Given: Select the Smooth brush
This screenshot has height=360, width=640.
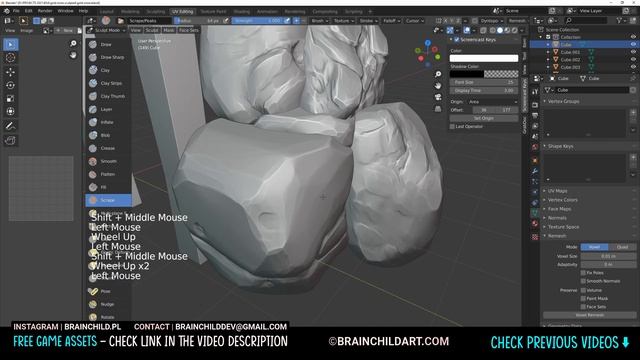Looking at the screenshot, I should coord(108,161).
